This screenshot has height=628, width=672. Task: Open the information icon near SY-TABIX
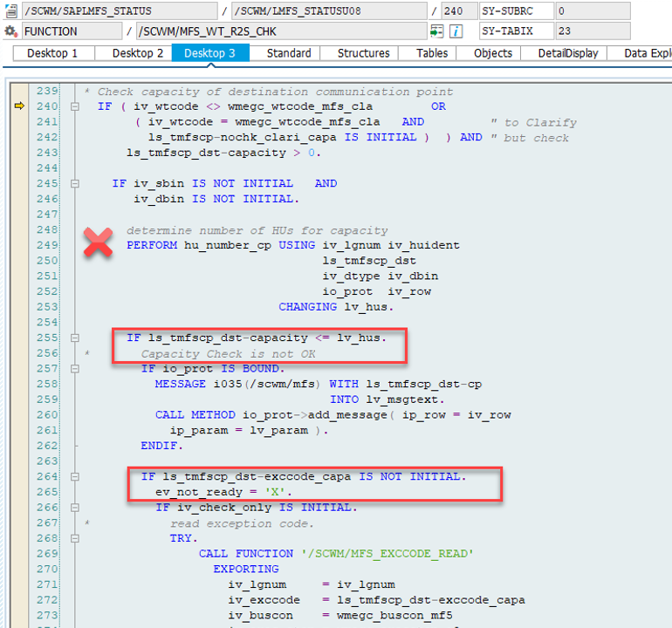(456, 31)
